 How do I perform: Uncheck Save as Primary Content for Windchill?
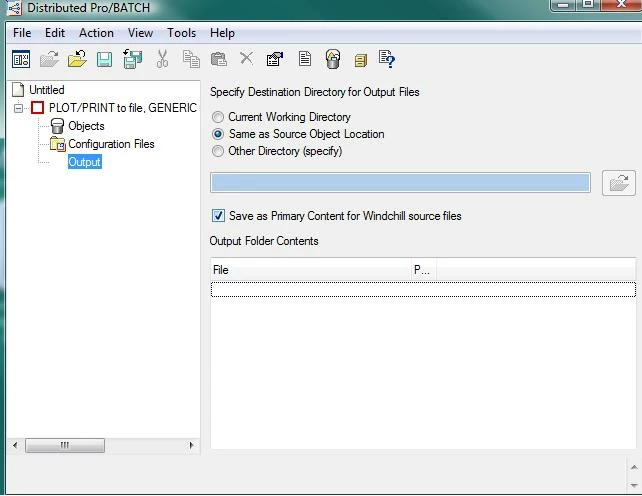point(218,215)
